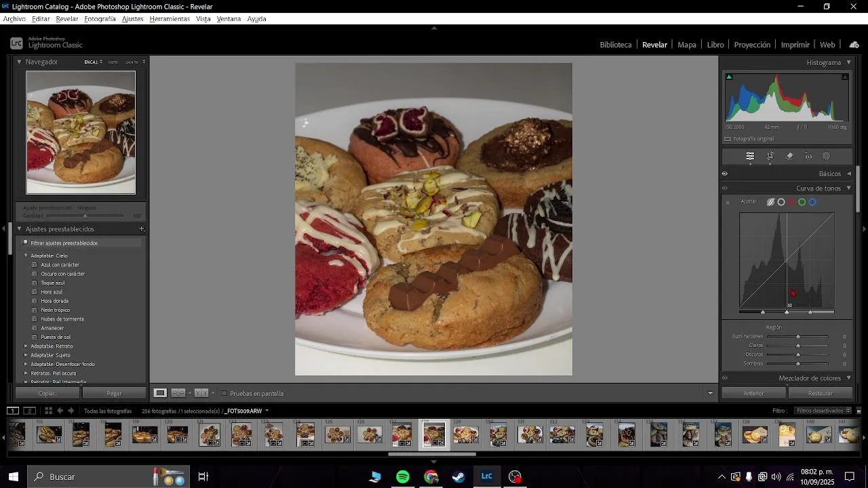Screen dimensions: 868x488
Task: Click Filtrar ajustes preestablecidos search field
Action: point(81,243)
